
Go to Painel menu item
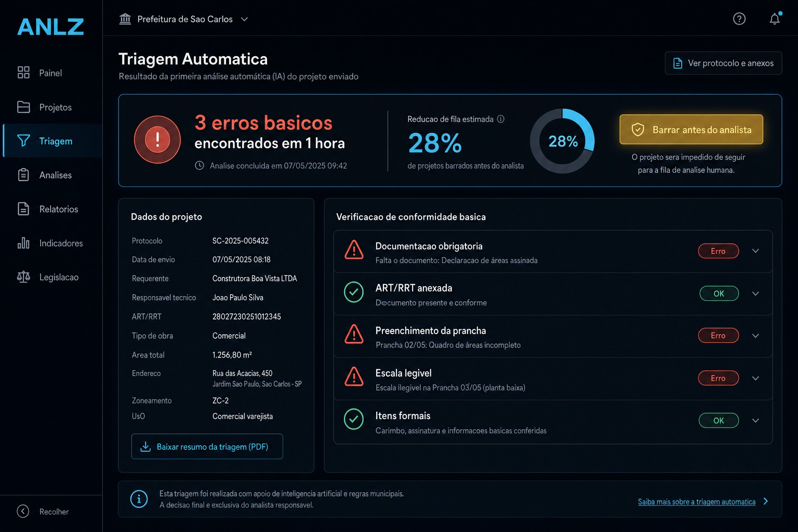[x=51, y=73]
